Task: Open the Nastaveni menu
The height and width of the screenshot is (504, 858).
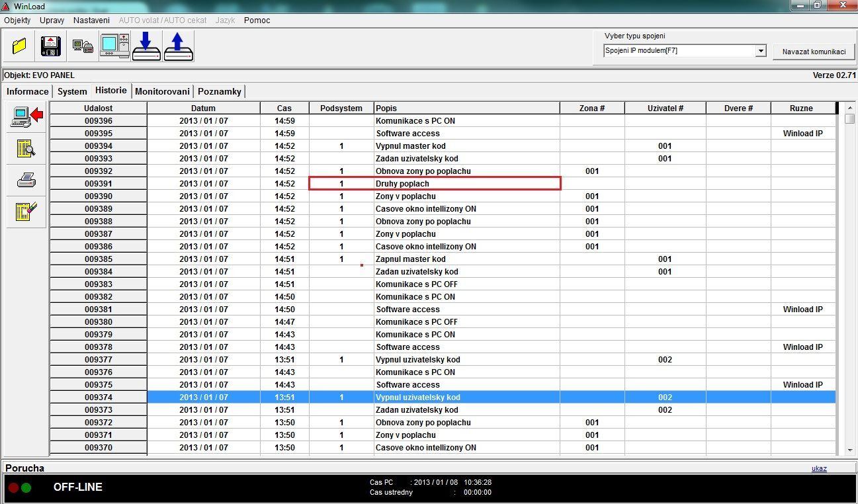Action: (91, 20)
